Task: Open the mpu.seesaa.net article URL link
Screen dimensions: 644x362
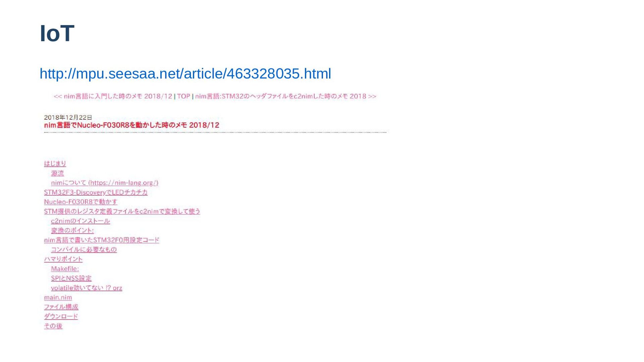Action: 185,74
